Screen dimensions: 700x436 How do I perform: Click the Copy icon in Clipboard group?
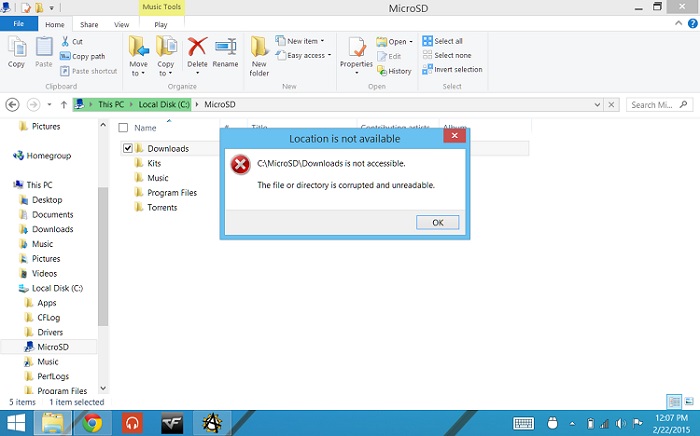(x=17, y=47)
